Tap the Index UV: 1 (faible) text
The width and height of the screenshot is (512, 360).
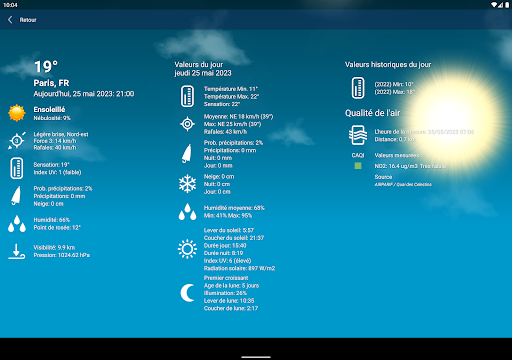coord(57,172)
